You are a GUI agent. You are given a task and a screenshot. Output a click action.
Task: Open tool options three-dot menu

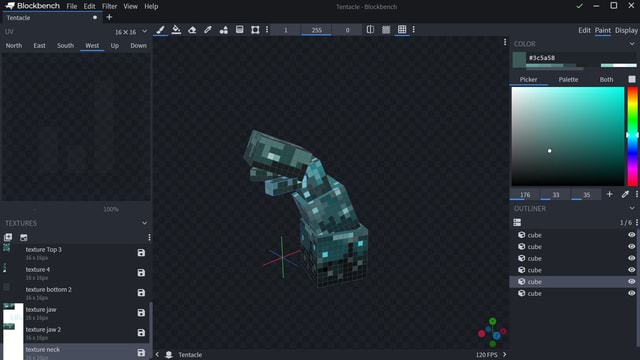[x=267, y=30]
